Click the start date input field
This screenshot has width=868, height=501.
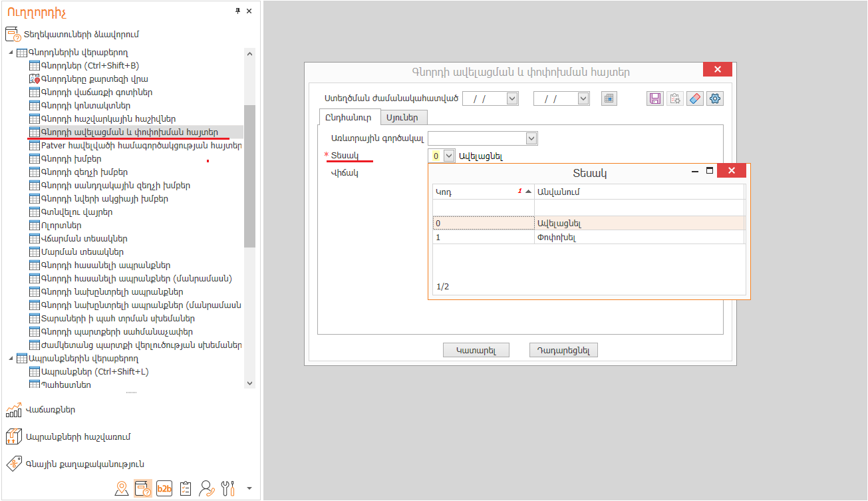point(484,98)
